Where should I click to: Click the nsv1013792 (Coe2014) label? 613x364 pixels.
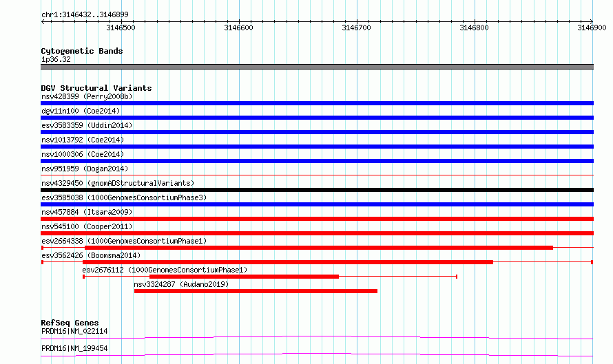(x=83, y=140)
